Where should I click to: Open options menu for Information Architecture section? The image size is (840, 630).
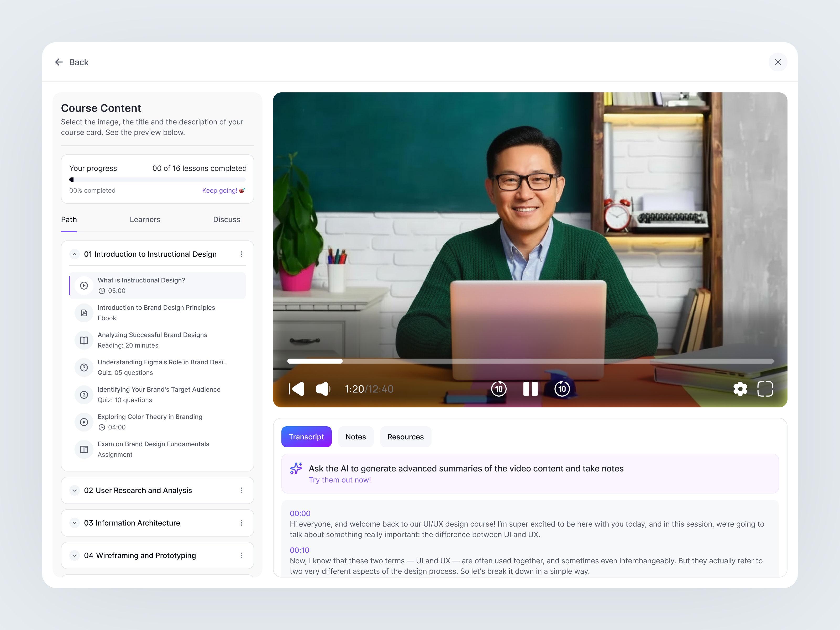pos(241,523)
